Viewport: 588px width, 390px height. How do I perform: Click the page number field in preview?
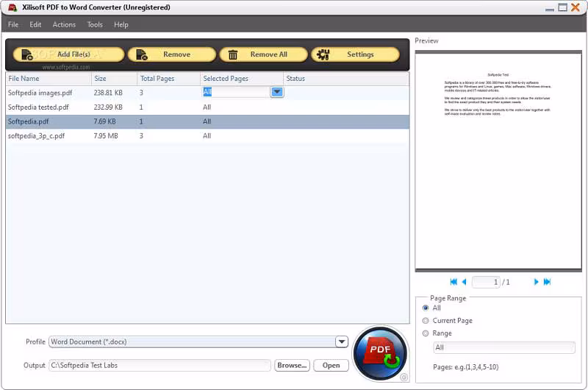point(486,283)
